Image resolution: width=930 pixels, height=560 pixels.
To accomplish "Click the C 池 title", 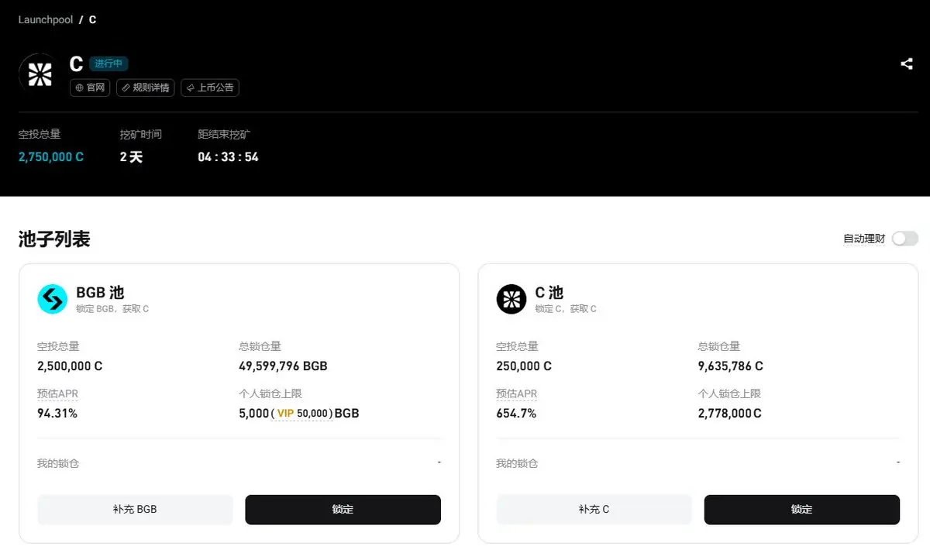I will pyautogui.click(x=549, y=293).
